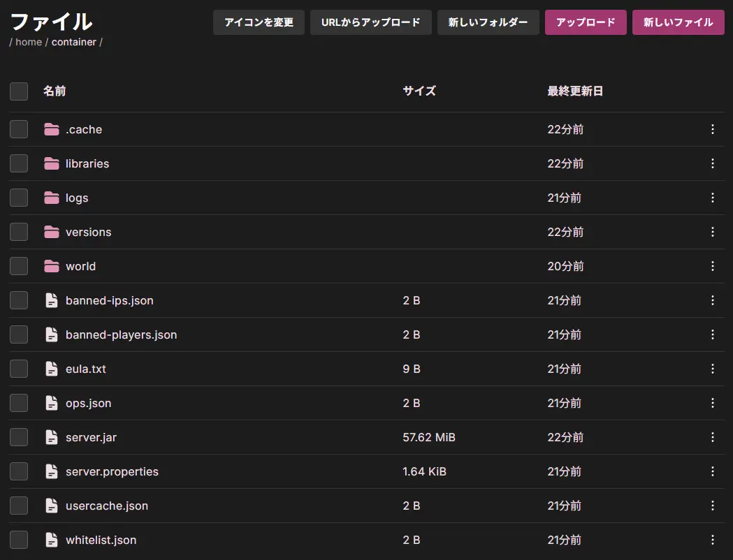733x560 pixels.
Task: Click the whitelist.json file icon
Action: click(x=52, y=540)
